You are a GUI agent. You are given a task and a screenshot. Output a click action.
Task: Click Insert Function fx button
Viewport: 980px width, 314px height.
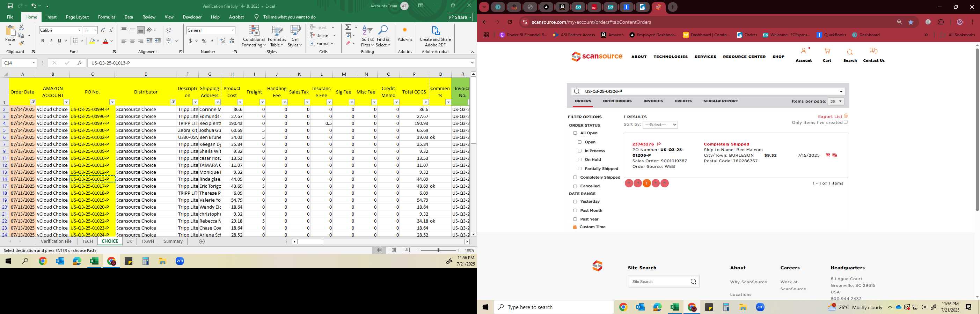point(80,63)
